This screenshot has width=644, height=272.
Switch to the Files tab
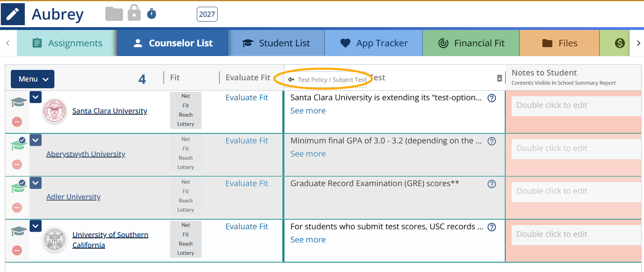559,43
